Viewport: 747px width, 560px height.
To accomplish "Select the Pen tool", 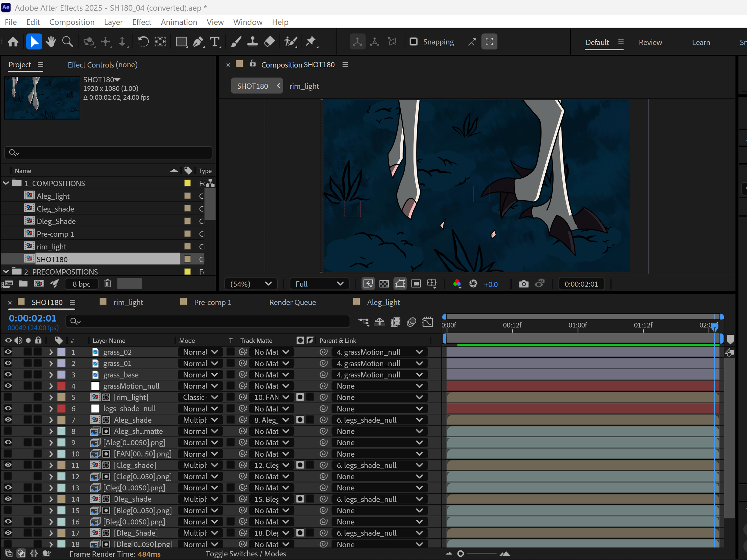I will (198, 42).
